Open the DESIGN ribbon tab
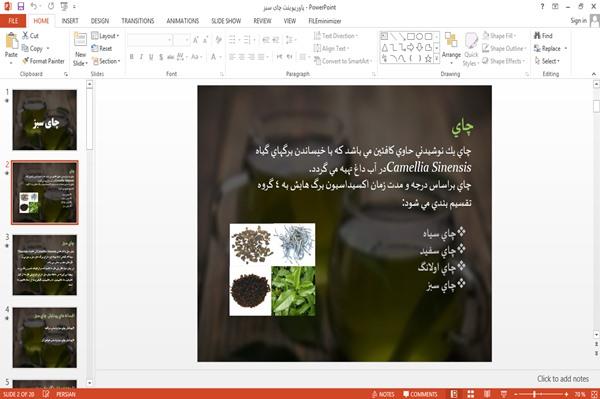The height and width of the screenshot is (399, 600). click(99, 21)
